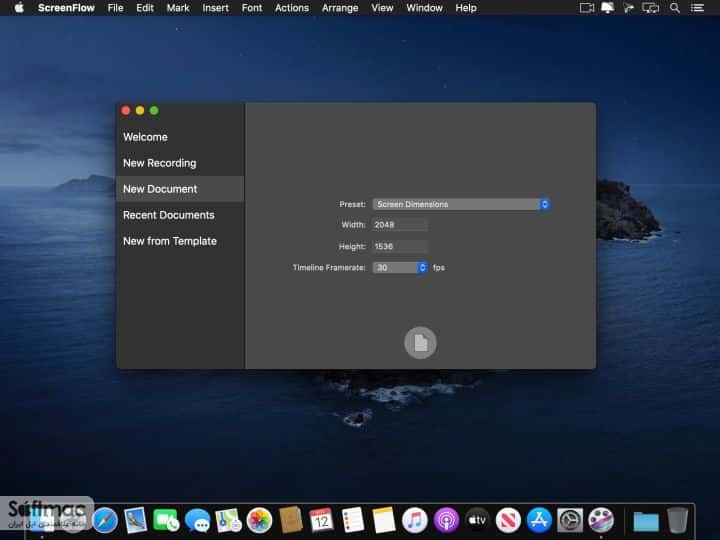The image size is (720, 540).
Task: Open the bell notification status menu icon
Action: click(x=608, y=8)
